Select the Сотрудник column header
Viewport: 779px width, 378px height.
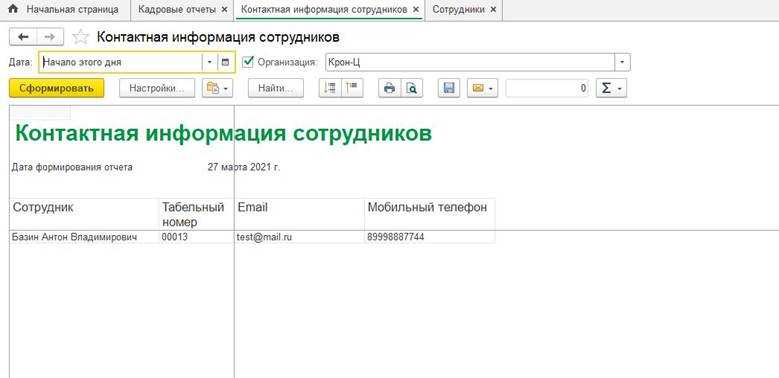point(84,214)
